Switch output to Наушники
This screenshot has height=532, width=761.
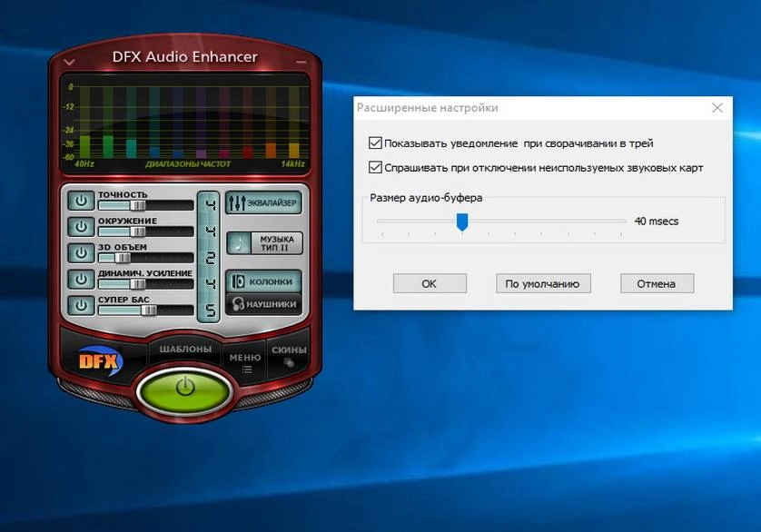coord(263,304)
